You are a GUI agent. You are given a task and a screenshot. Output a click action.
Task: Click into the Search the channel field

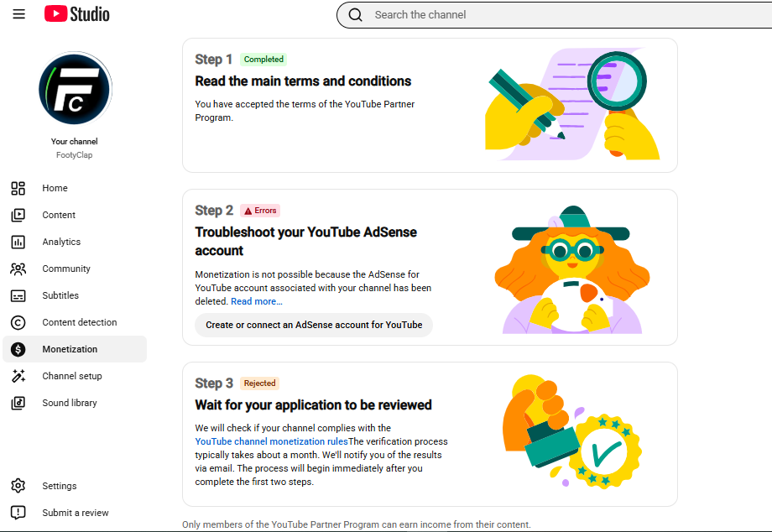tap(566, 15)
